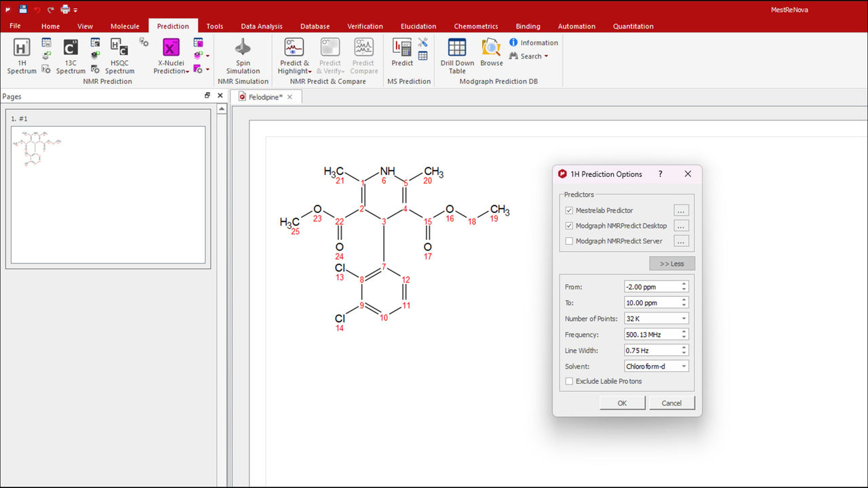Click the undo arrow in quick access toolbar
This screenshot has width=868, height=488.
(x=37, y=9)
